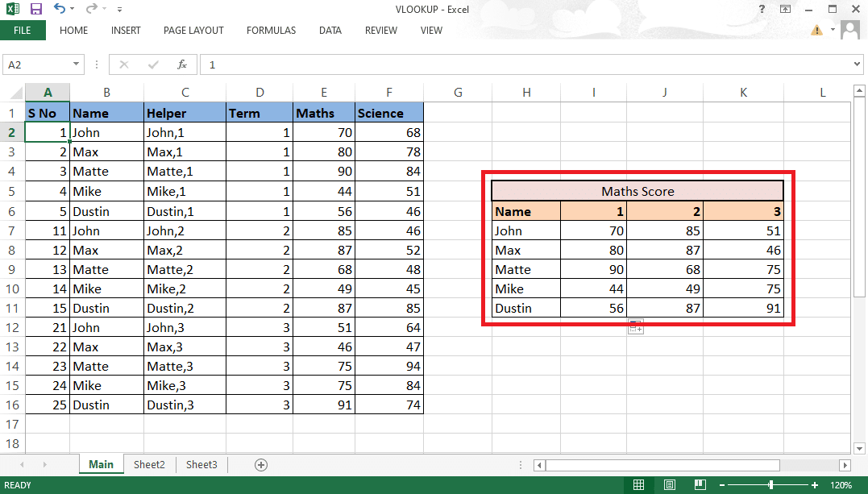
Task: Open Excel Help question mark
Action: coord(762,9)
